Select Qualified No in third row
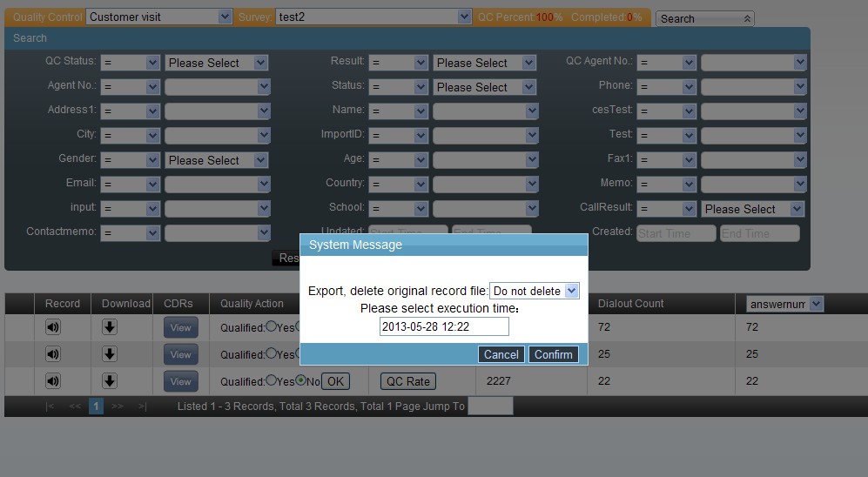The image size is (868, 477). point(301,381)
